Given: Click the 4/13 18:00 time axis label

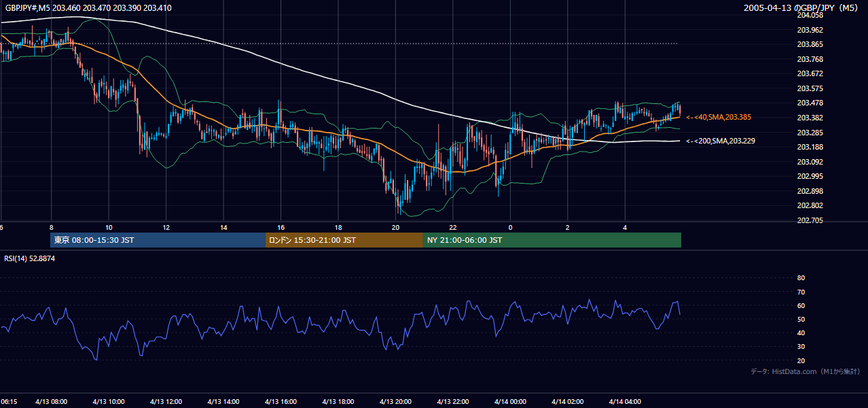Looking at the screenshot, I should 338,402.
